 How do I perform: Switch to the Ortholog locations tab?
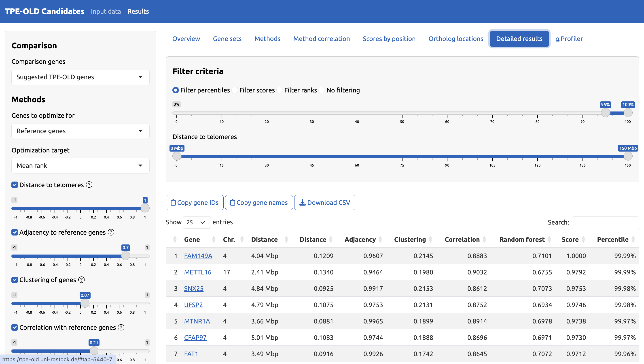pos(455,39)
